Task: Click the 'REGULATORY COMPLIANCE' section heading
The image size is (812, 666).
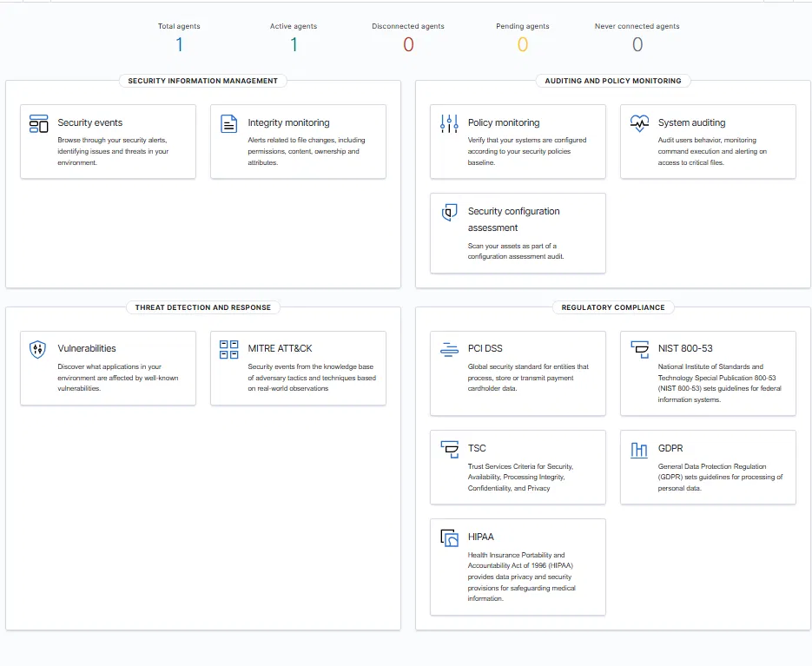Action: click(x=613, y=307)
